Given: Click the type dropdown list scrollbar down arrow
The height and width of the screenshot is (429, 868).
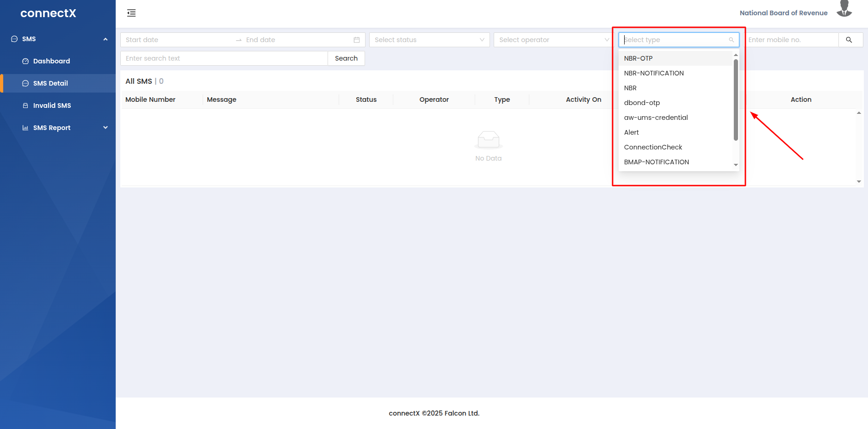Looking at the screenshot, I should [736, 165].
